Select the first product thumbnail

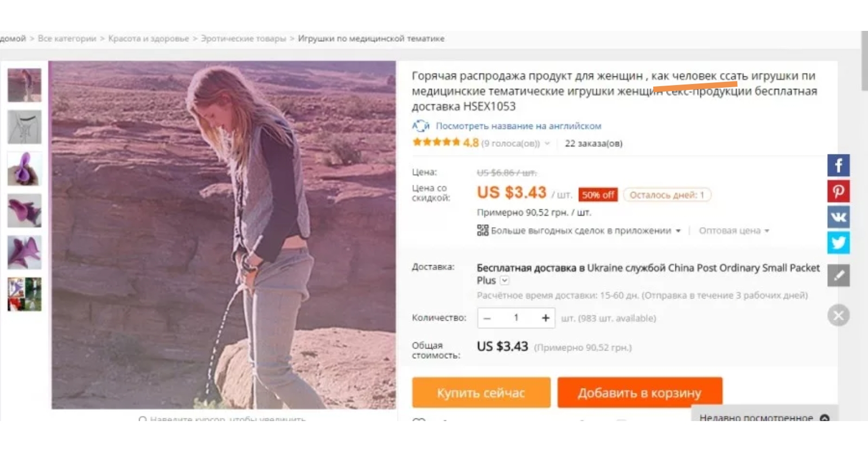[24, 85]
